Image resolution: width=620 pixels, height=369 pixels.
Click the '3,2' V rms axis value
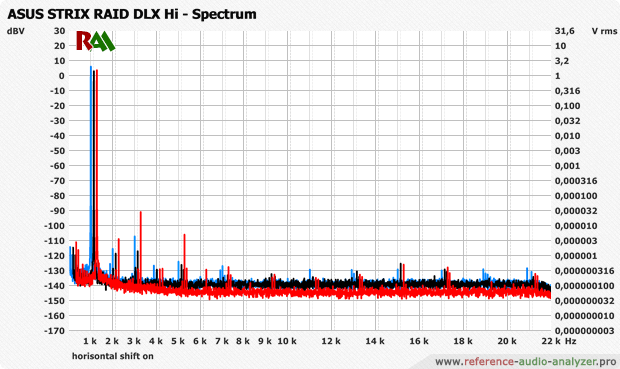tap(562, 61)
